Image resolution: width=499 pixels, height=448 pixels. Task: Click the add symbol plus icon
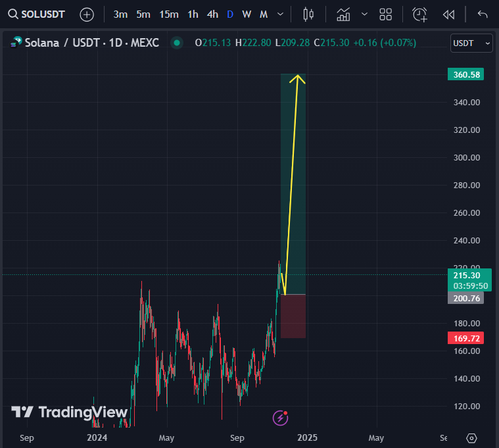[x=87, y=14]
